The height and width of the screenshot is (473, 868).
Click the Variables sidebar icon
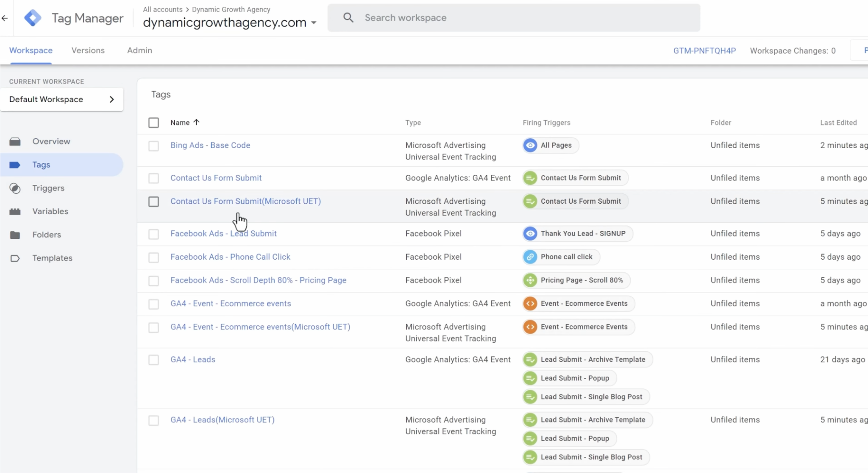click(x=15, y=211)
